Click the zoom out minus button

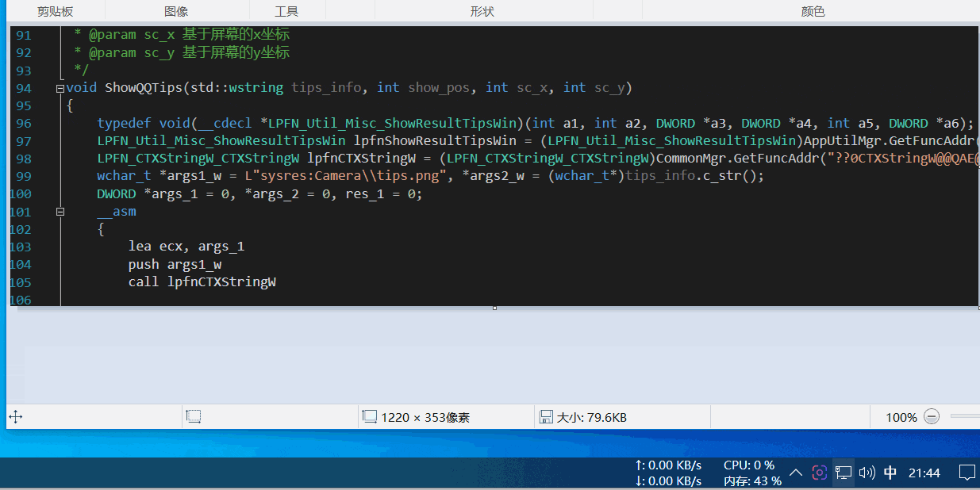pyautogui.click(x=932, y=415)
